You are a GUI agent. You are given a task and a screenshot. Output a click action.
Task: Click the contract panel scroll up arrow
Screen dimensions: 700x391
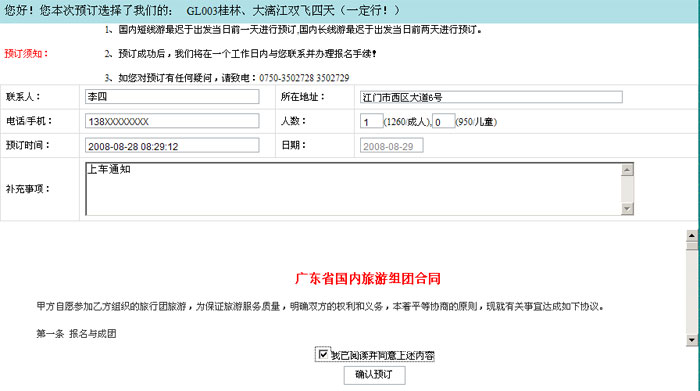pyautogui.click(x=692, y=235)
